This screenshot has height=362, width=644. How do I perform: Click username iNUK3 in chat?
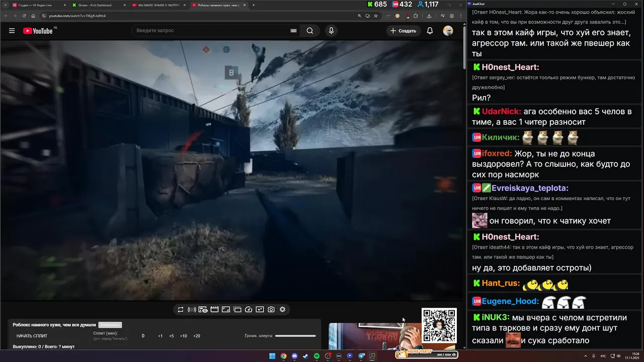[496, 317]
